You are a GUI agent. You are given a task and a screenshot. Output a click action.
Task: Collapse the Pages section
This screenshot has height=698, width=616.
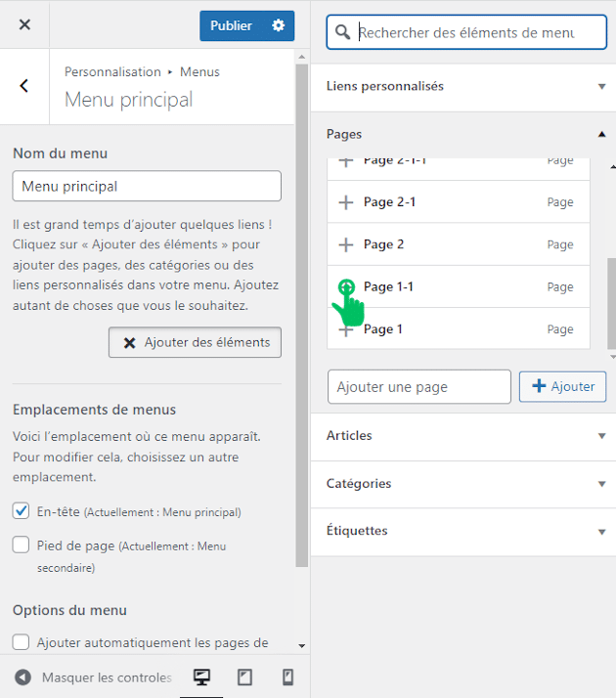click(x=463, y=134)
